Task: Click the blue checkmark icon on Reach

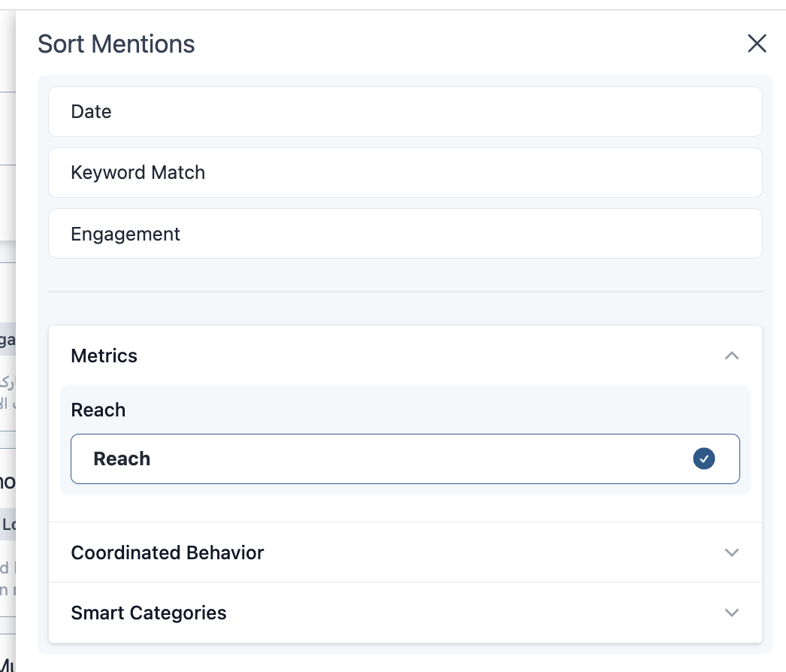Action: 703,459
